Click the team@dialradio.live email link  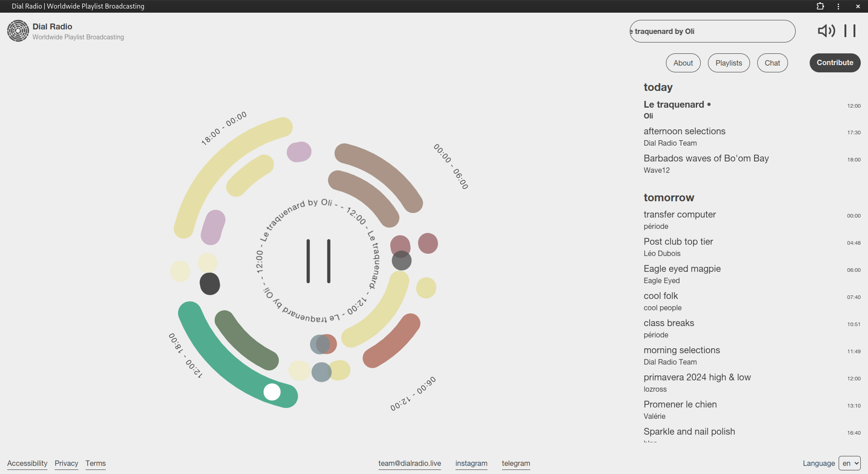coord(410,463)
